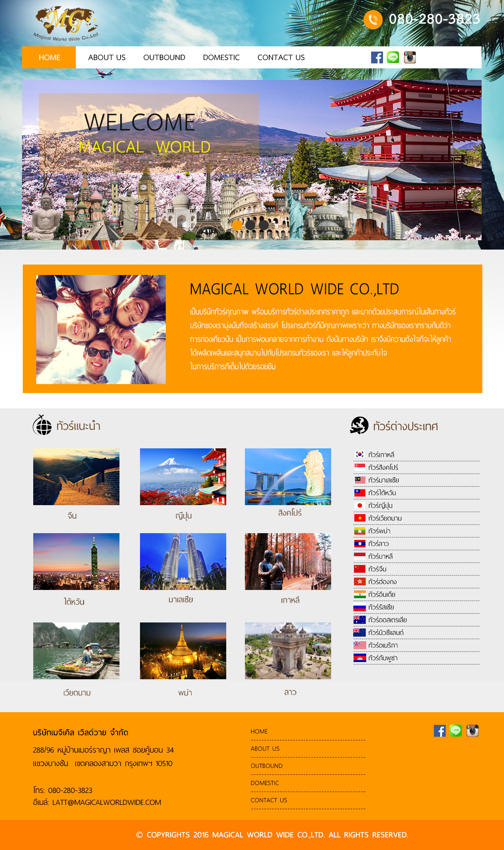Click the ทัวร์จีน list link
The width and height of the screenshot is (504, 850).
tap(377, 569)
